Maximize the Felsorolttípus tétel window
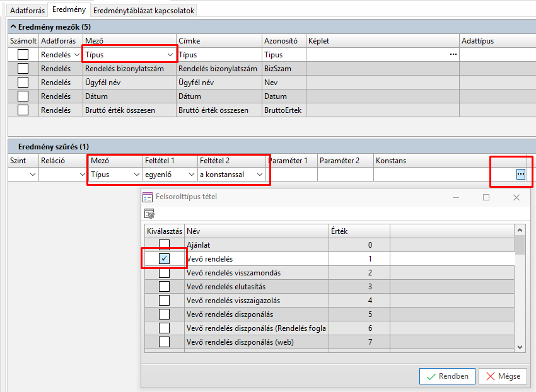The width and height of the screenshot is (536, 392). 486,197
